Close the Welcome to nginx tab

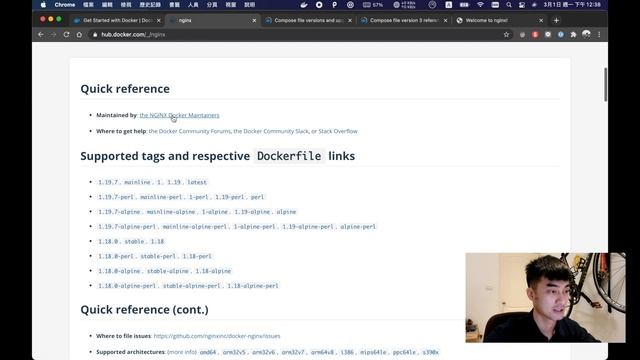tap(541, 20)
